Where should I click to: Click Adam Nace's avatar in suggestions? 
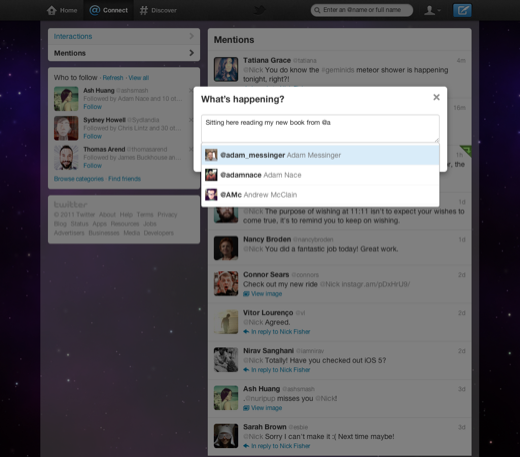211,175
